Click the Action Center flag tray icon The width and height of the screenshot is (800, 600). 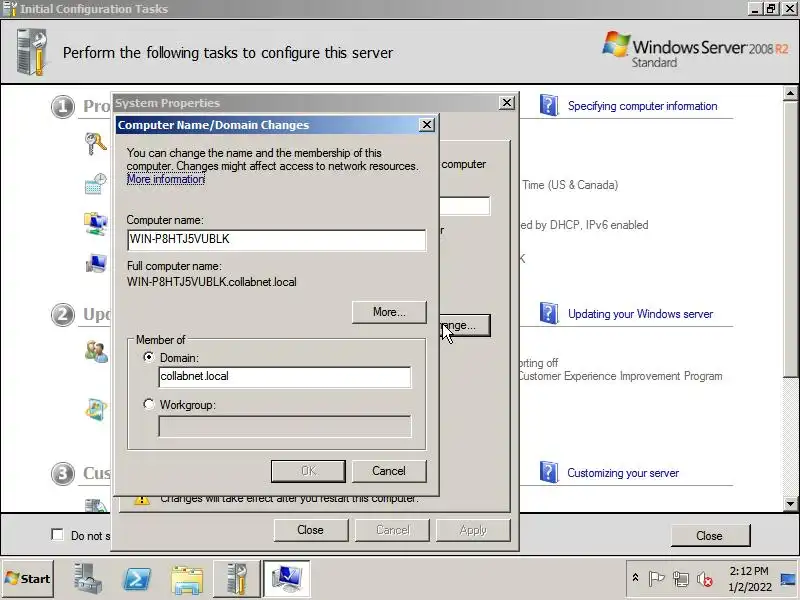pos(656,579)
